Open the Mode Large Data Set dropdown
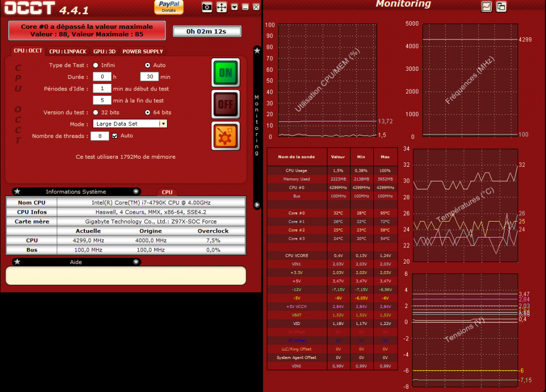The width and height of the screenshot is (546, 392). click(x=130, y=124)
